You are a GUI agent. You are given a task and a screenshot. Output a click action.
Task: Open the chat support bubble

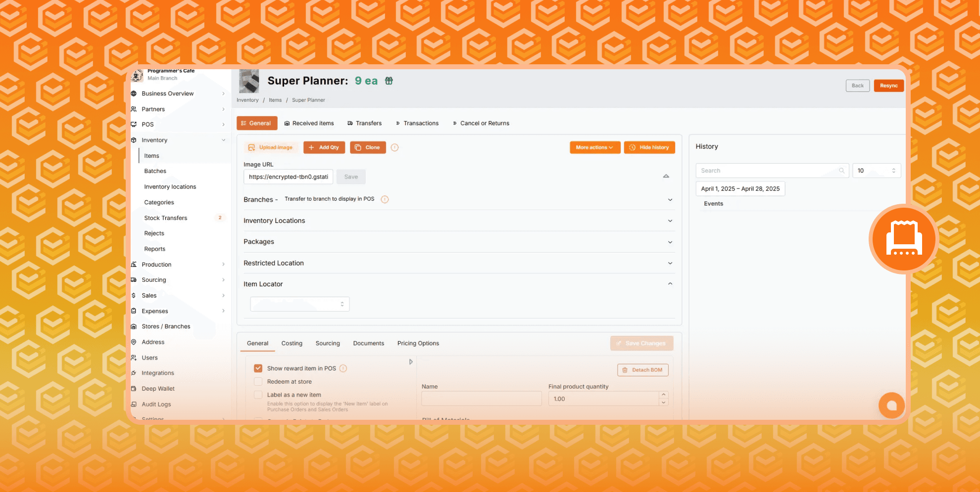pyautogui.click(x=891, y=405)
